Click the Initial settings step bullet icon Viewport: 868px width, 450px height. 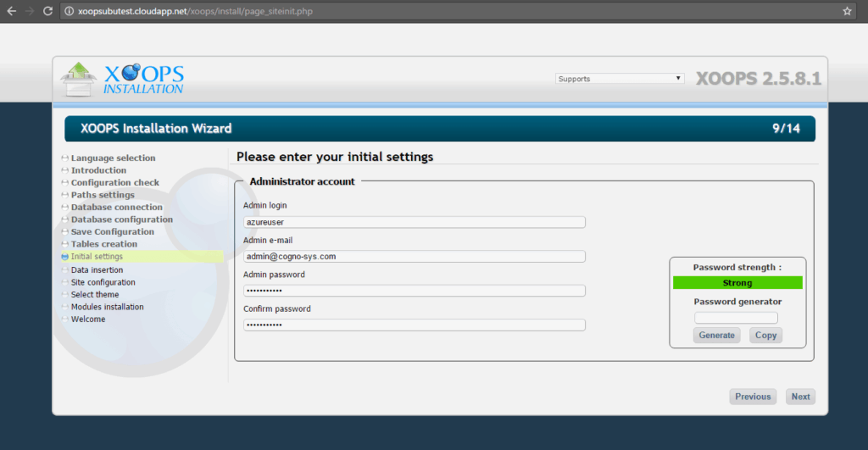(64, 256)
